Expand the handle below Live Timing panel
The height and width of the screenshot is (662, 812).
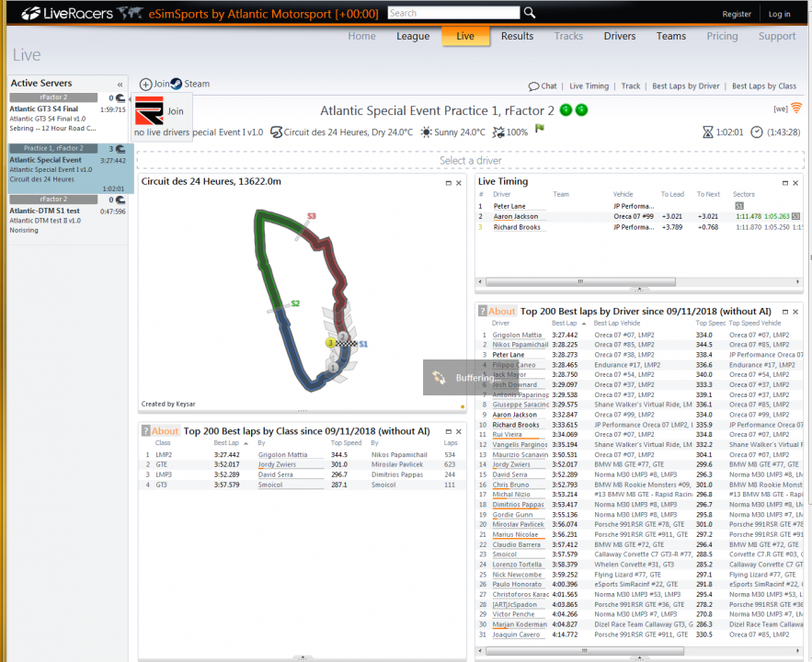pos(639,290)
